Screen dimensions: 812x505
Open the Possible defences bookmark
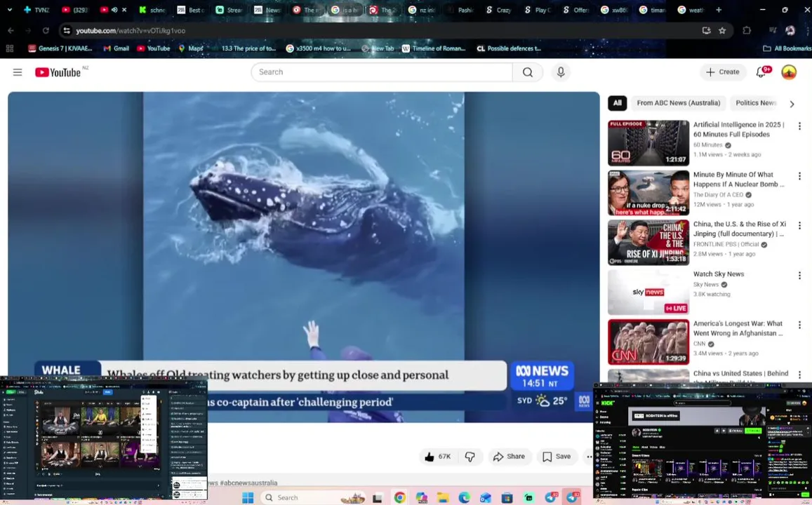(509, 48)
